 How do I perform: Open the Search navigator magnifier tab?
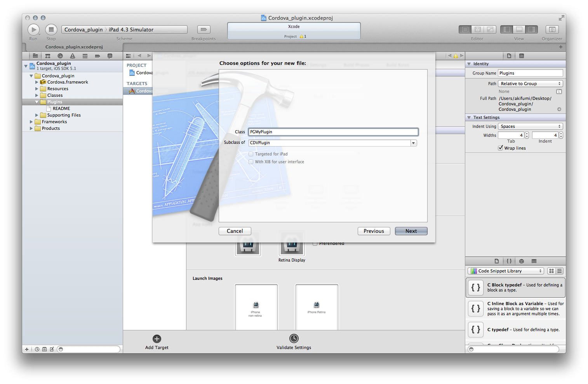coord(60,56)
